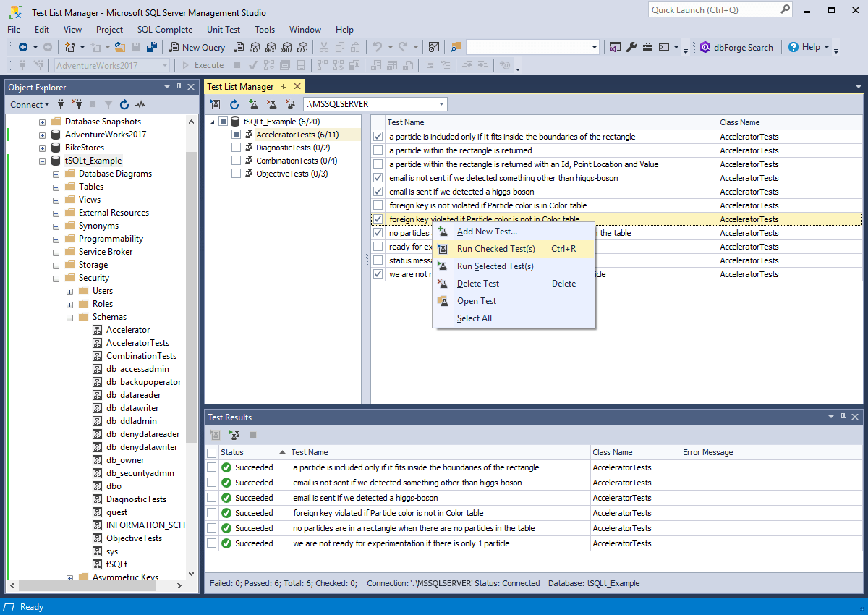Refresh the test list
Viewport: 868px width, 615px height.
click(233, 103)
